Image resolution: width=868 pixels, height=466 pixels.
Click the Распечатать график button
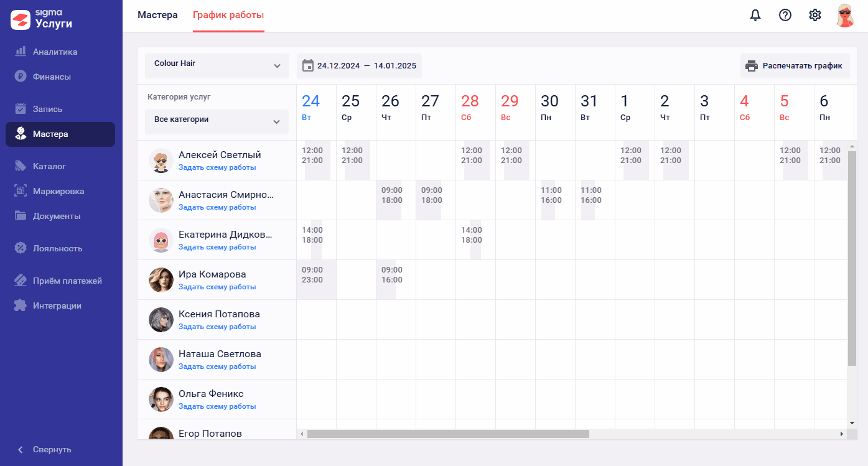click(795, 66)
